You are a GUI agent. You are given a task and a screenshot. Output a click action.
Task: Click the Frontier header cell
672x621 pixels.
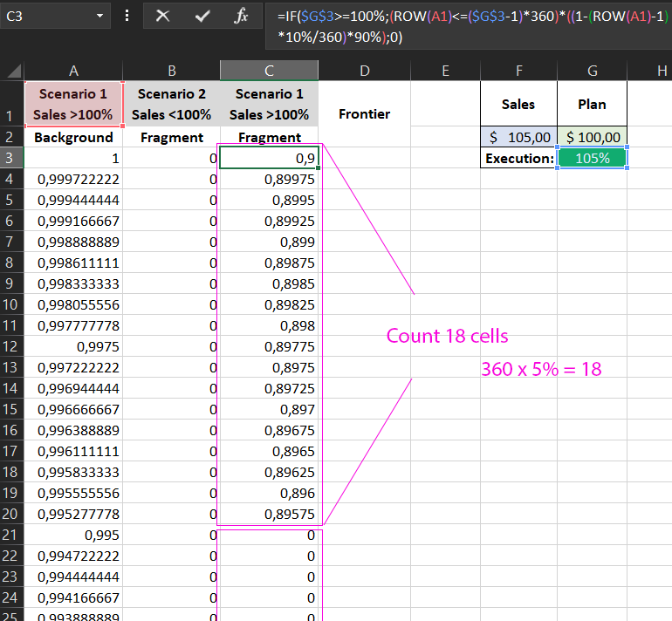(364, 113)
